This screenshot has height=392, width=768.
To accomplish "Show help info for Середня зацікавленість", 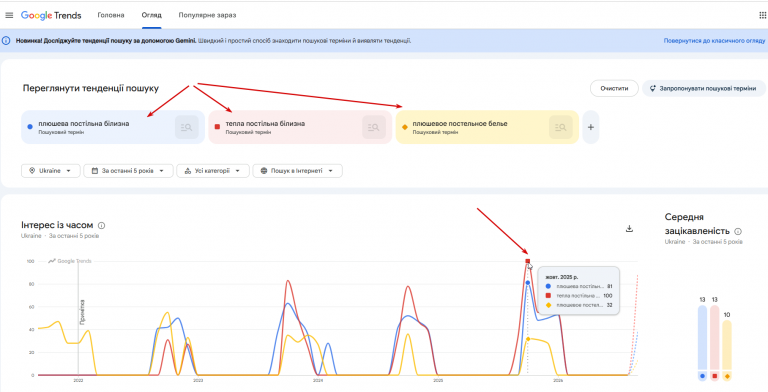I will tap(738, 231).
